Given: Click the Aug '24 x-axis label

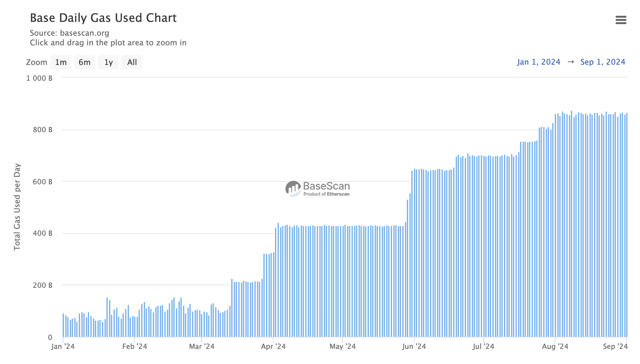Looking at the screenshot, I should point(555,346).
